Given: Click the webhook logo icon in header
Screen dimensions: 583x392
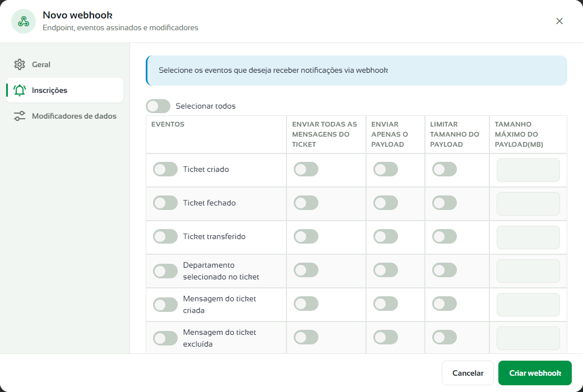Looking at the screenshot, I should 24,21.
